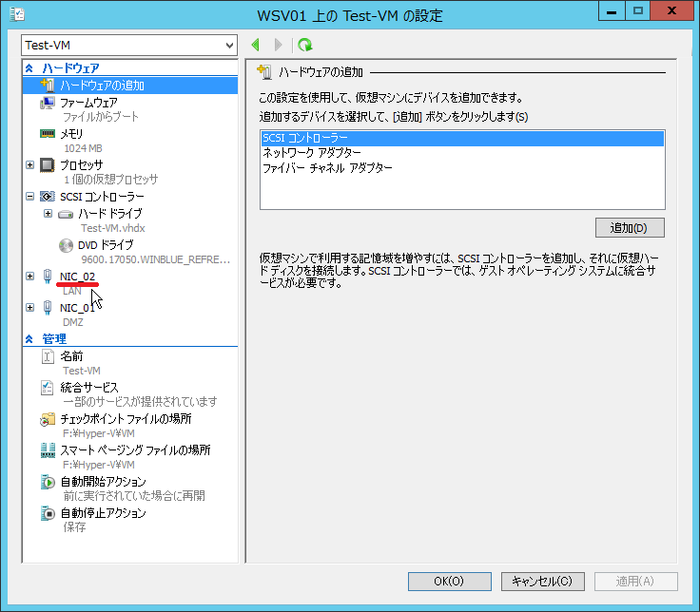This screenshot has width=700, height=612.
Task: Click the スマート ページング ファイルの場所 icon
Action: pyautogui.click(x=48, y=450)
